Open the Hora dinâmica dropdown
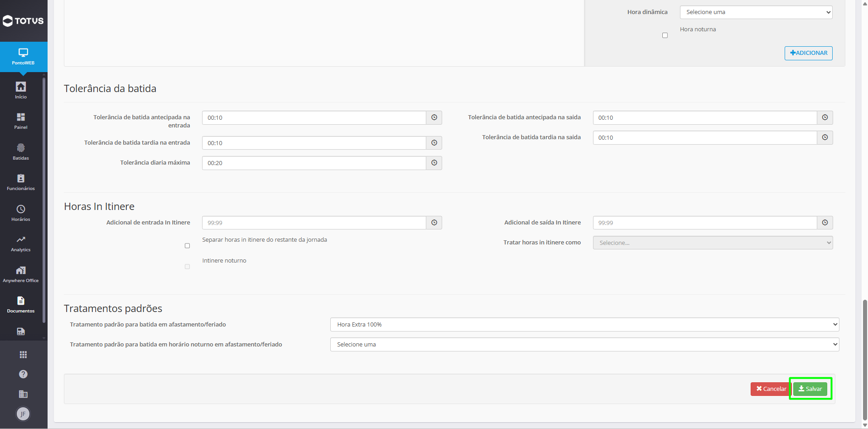The height and width of the screenshot is (429, 868). (x=756, y=12)
